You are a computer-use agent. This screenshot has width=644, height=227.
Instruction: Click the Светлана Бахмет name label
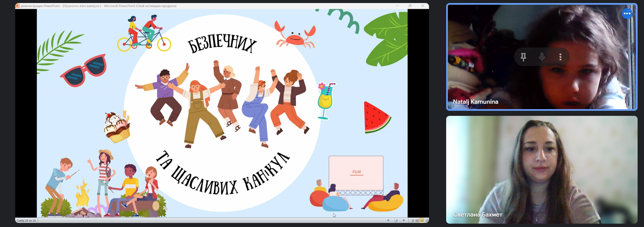[477, 215]
